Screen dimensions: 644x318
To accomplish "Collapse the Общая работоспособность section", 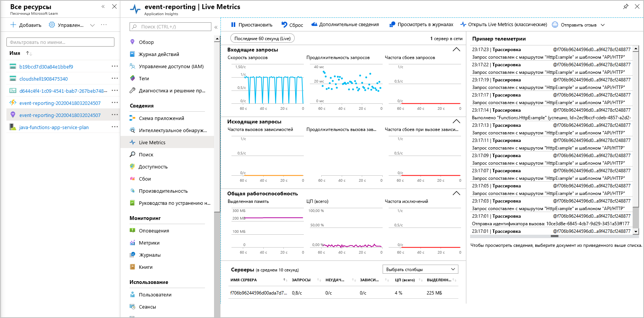I will click(x=456, y=193).
